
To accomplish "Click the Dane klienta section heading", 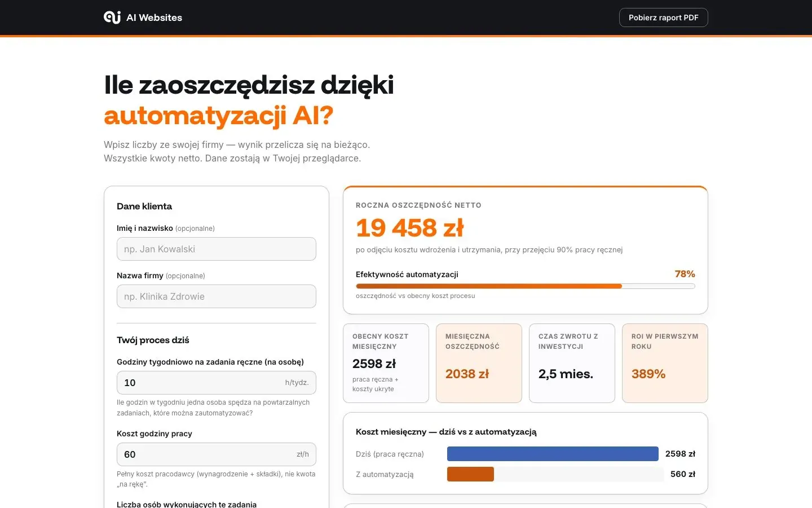I will pyautogui.click(x=144, y=206).
